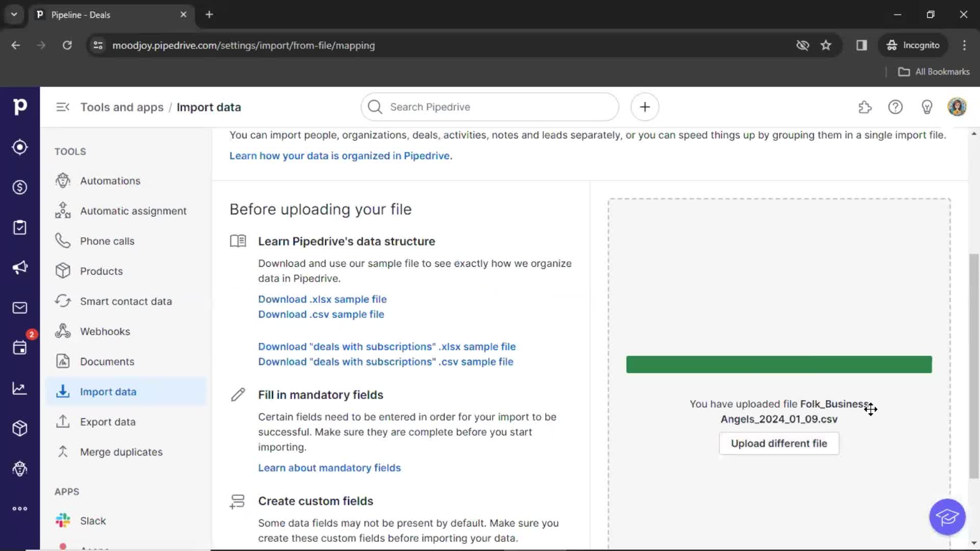Viewport: 980px width, 551px height.
Task: Download deals with subscriptions .csv sample
Action: (x=385, y=362)
